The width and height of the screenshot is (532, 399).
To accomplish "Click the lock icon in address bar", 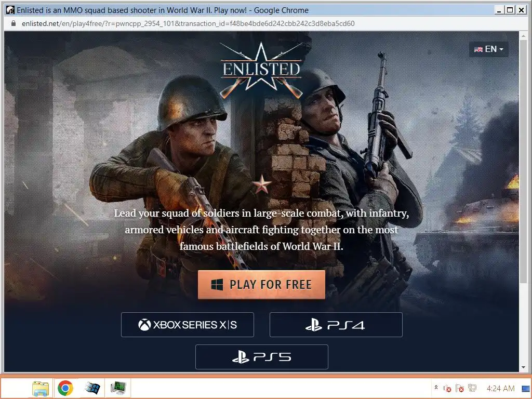I will pos(13,23).
